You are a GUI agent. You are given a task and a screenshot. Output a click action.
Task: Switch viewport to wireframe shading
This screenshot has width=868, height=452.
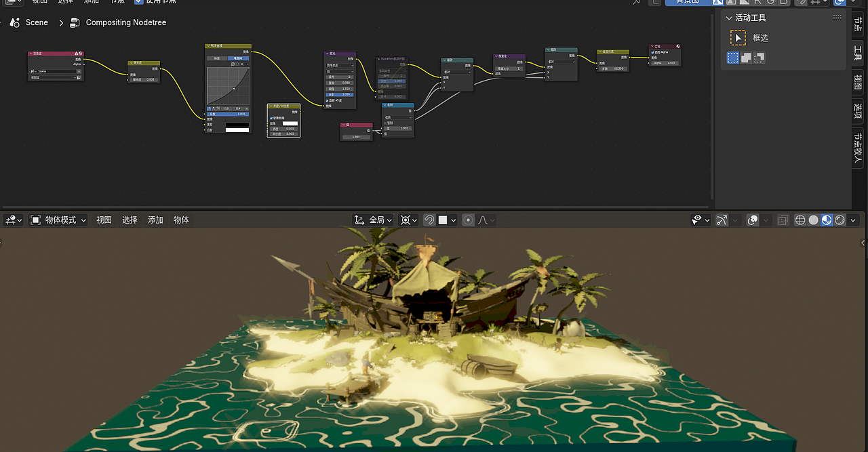click(800, 220)
